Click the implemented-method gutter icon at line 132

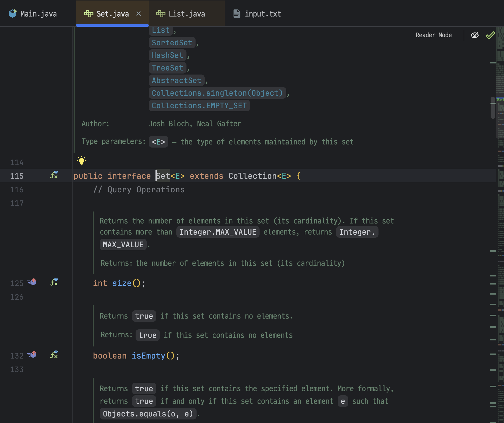pyautogui.click(x=32, y=355)
